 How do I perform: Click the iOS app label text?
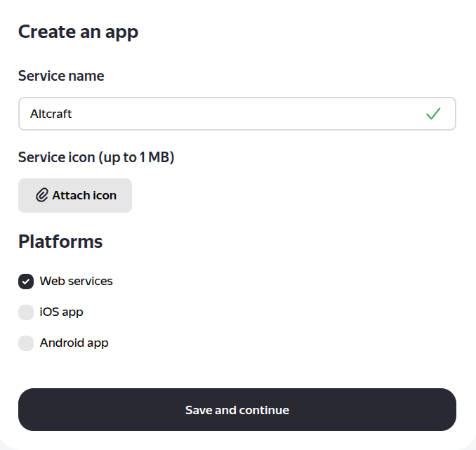(61, 312)
